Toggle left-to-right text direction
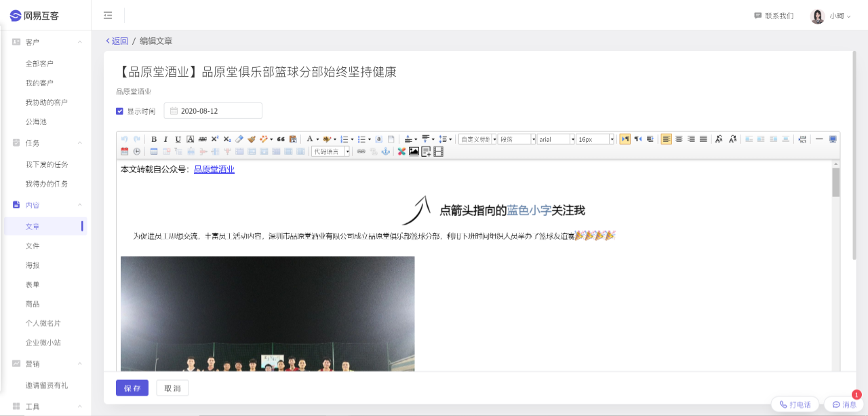This screenshot has height=416, width=868. 625,139
